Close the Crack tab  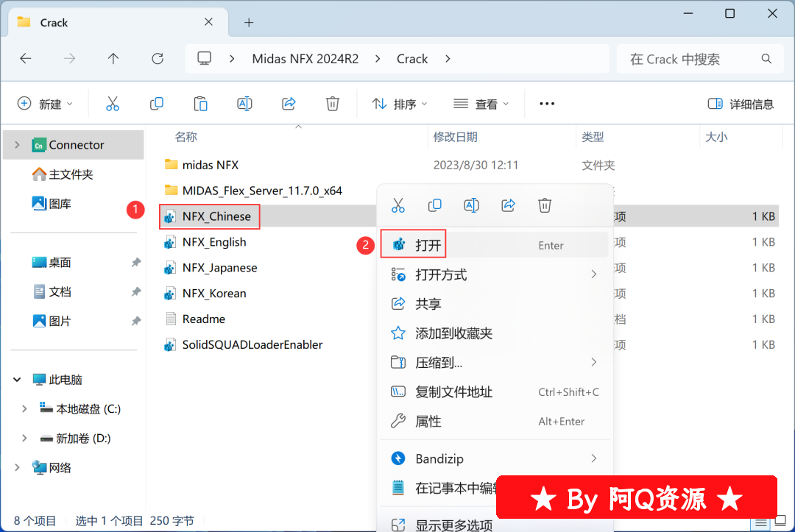pos(208,22)
